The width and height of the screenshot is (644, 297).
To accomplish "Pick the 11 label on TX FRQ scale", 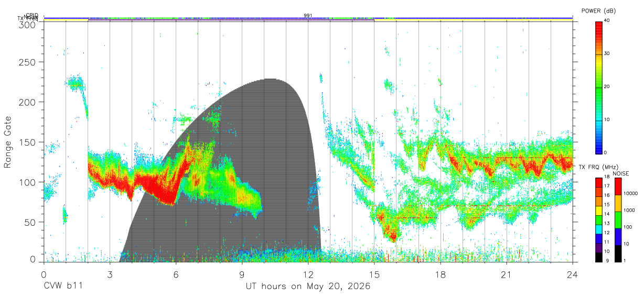I will point(607,243).
